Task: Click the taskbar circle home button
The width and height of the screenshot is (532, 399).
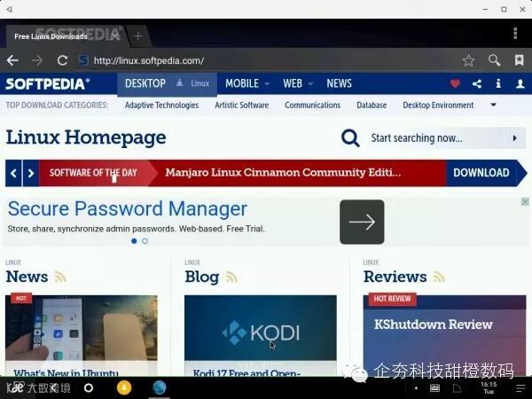Action: [x=88, y=387]
